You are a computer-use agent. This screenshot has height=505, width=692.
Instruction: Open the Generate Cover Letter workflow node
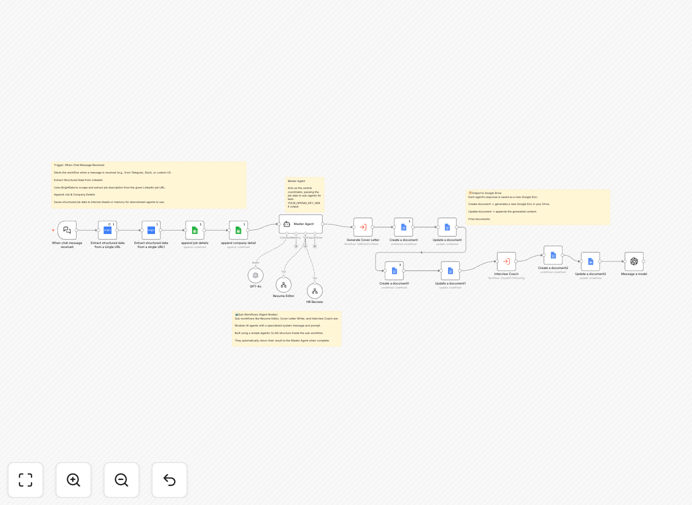[x=363, y=227]
